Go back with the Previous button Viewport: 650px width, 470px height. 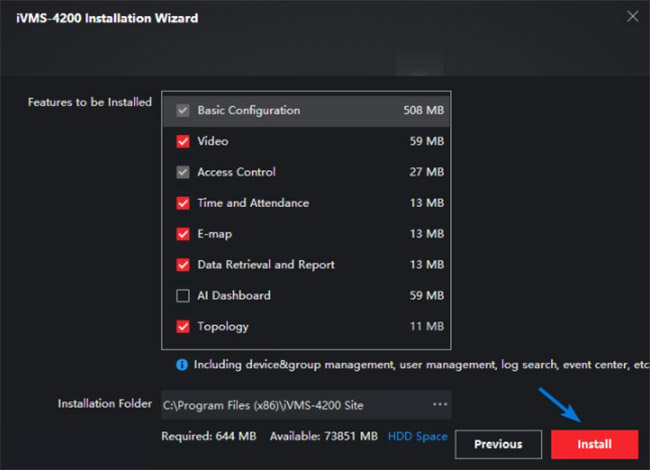498,444
